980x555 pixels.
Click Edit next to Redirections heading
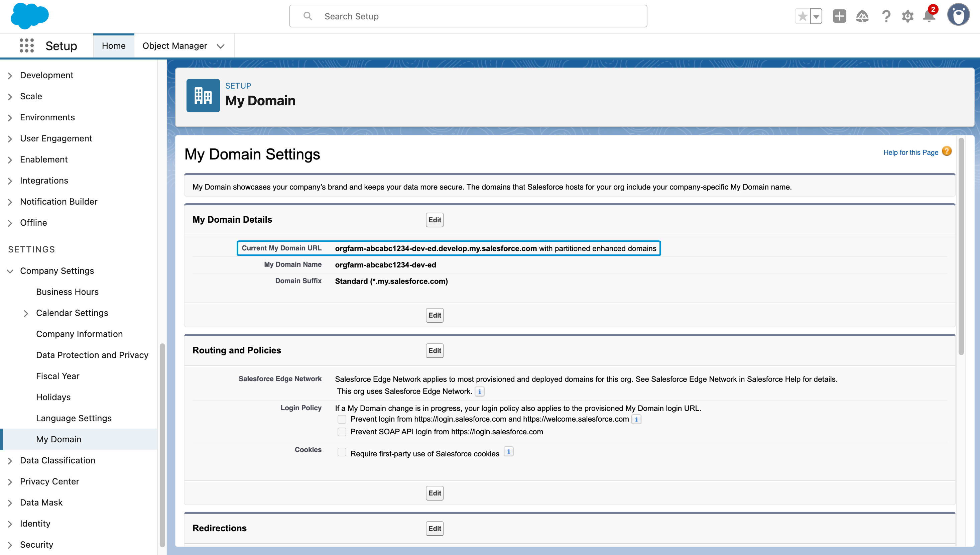pos(435,528)
